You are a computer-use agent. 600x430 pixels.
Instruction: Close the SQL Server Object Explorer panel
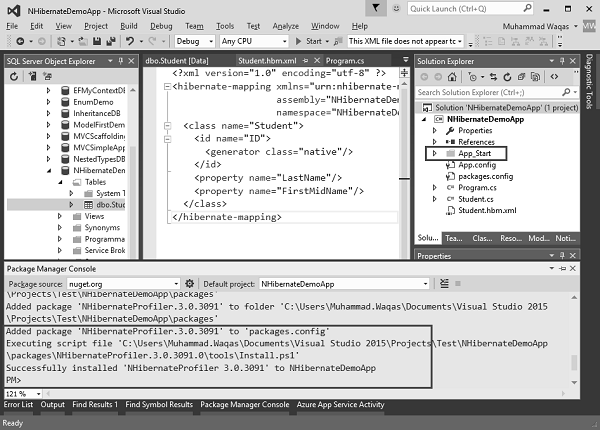131,61
